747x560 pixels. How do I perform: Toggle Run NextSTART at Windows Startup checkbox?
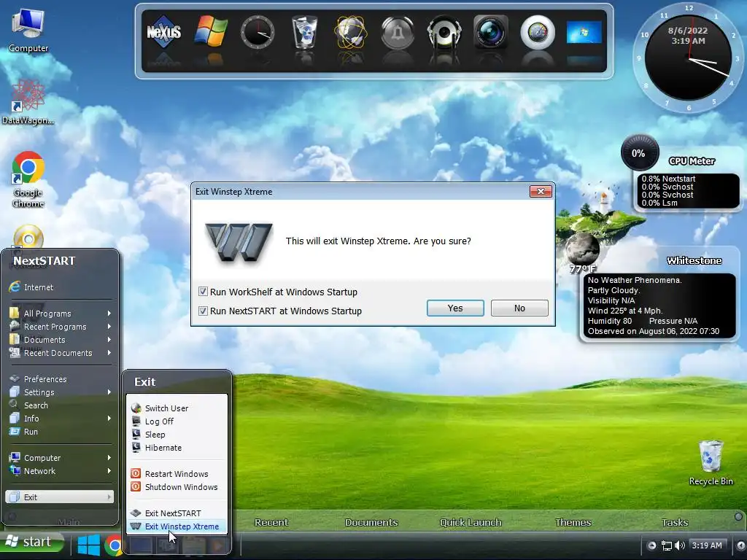point(203,311)
